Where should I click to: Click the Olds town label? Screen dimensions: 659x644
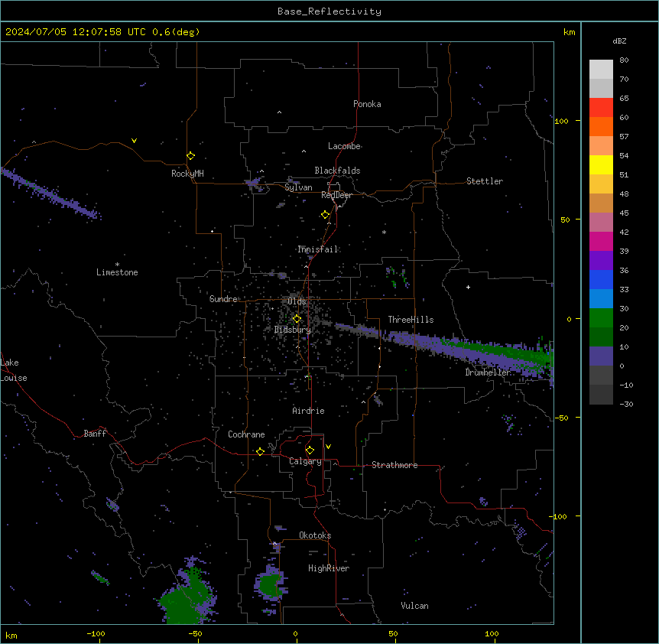297,301
